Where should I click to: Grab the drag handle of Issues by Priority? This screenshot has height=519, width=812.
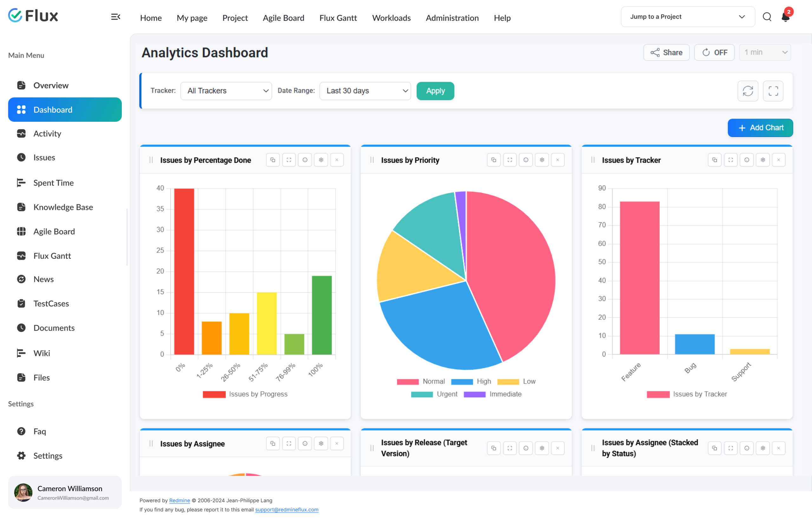point(372,160)
